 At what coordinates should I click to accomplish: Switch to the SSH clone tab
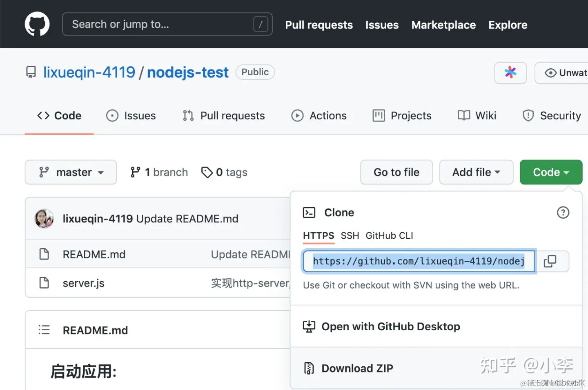pyautogui.click(x=350, y=236)
